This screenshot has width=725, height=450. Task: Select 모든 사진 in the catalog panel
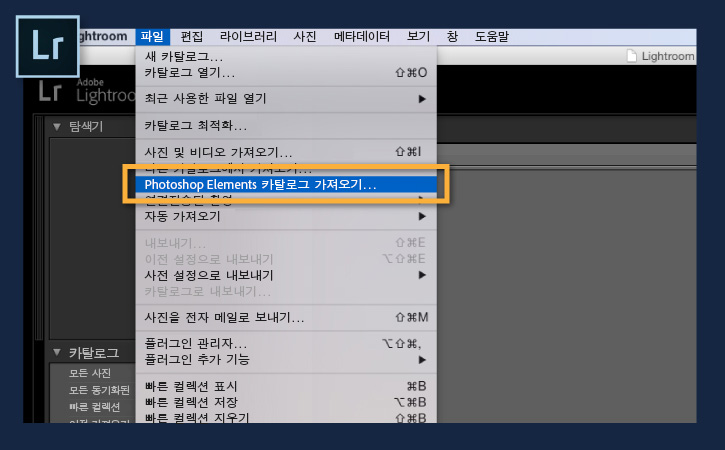(x=90, y=373)
